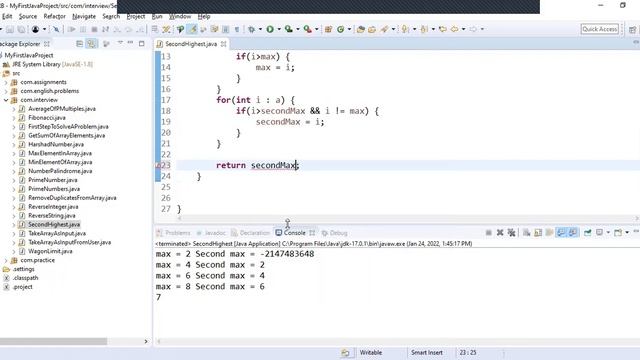
Task: Open the Perspective switcher icon
Action: pos(632,29)
